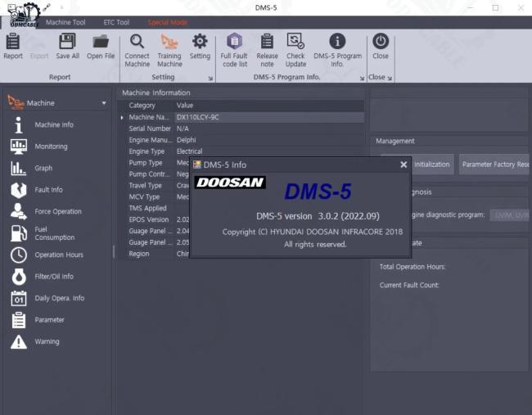Open the Release note
Viewport: 532px width, 415px height.
coord(267,50)
